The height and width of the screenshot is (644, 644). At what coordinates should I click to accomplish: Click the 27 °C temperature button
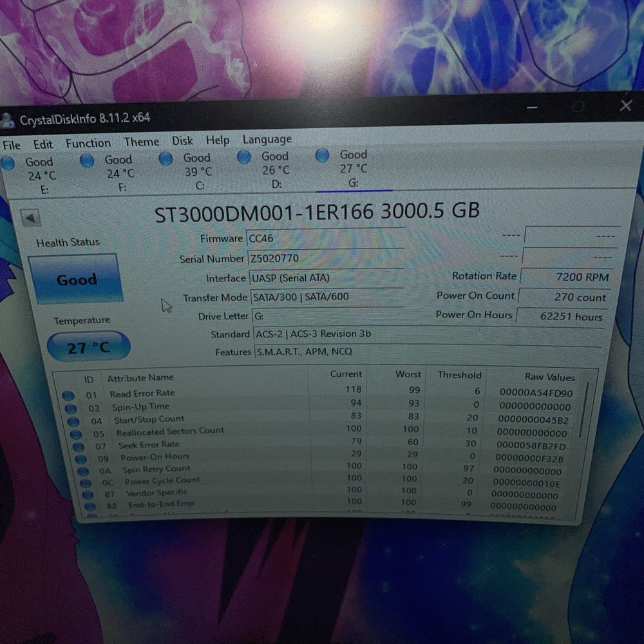click(88, 348)
